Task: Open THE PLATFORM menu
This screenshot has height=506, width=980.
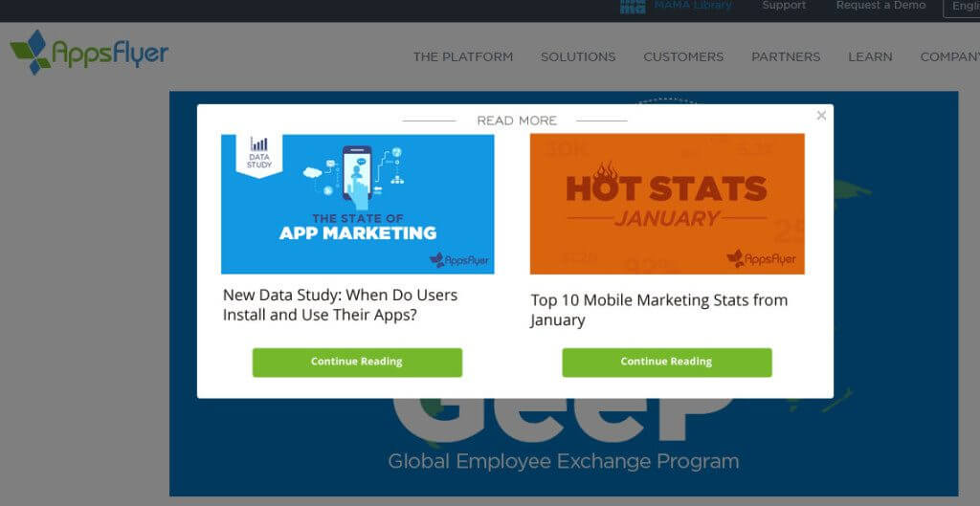Action: (x=462, y=56)
